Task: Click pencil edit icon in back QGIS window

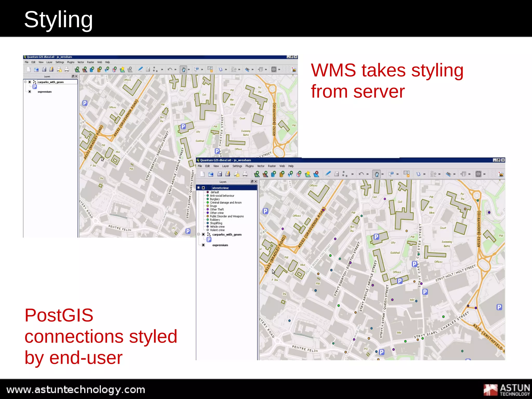Action: [140, 69]
